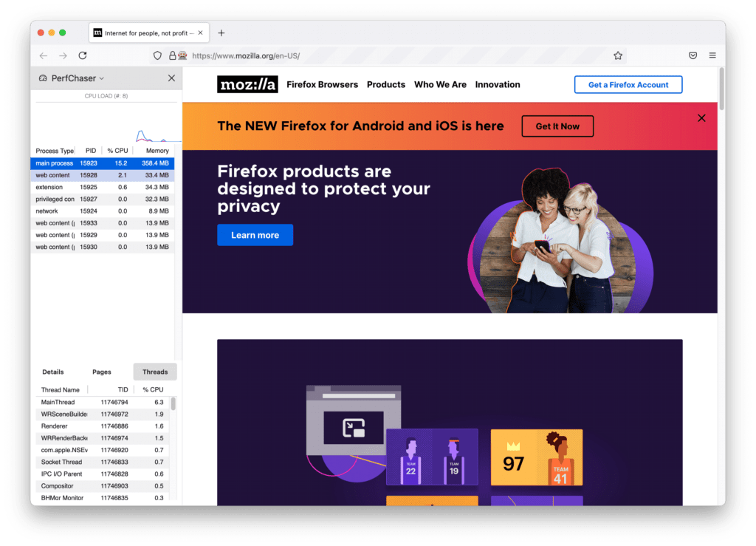Open the Firefox hamburger menu

click(712, 55)
